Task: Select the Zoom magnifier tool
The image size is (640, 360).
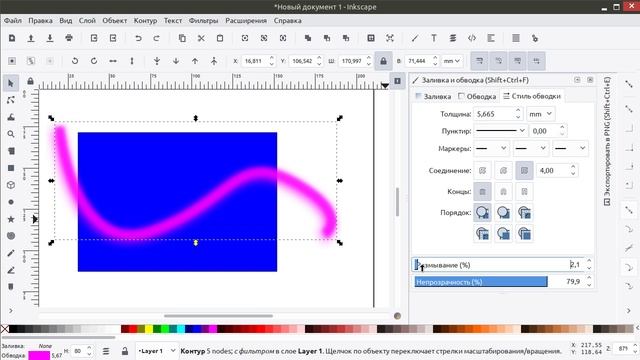Action: [11, 134]
